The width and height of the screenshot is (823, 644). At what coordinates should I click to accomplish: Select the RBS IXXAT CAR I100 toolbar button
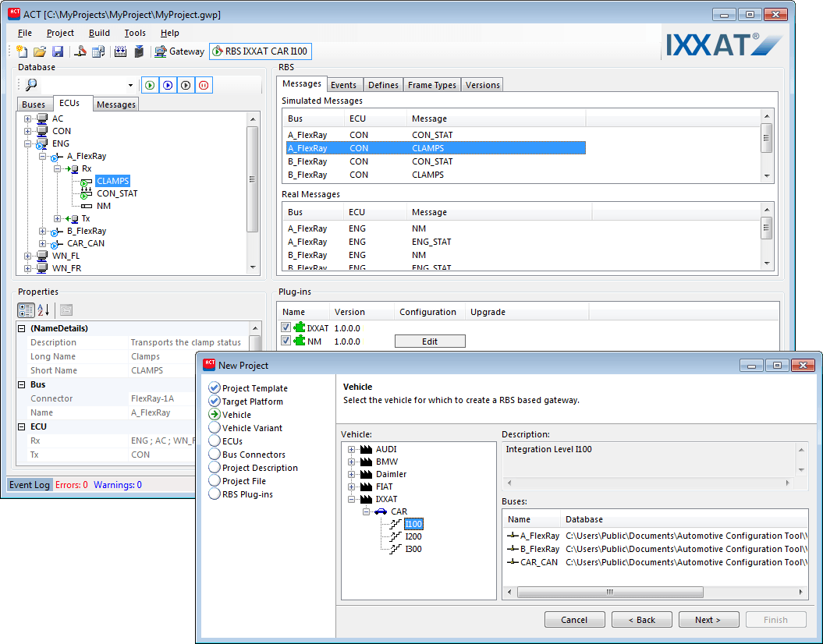coord(261,51)
